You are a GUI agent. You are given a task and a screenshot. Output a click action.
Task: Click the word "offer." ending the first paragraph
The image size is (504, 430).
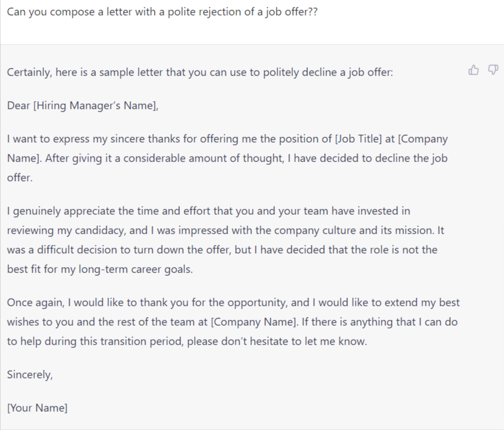pos(18,178)
